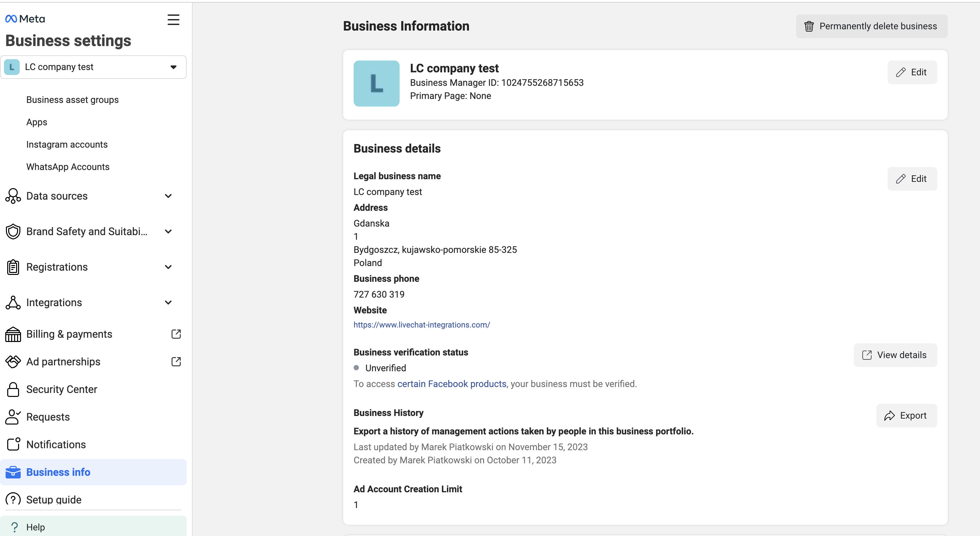Select WhatsApp Accounts in sidebar
Viewport: 980px width, 536px height.
[68, 167]
